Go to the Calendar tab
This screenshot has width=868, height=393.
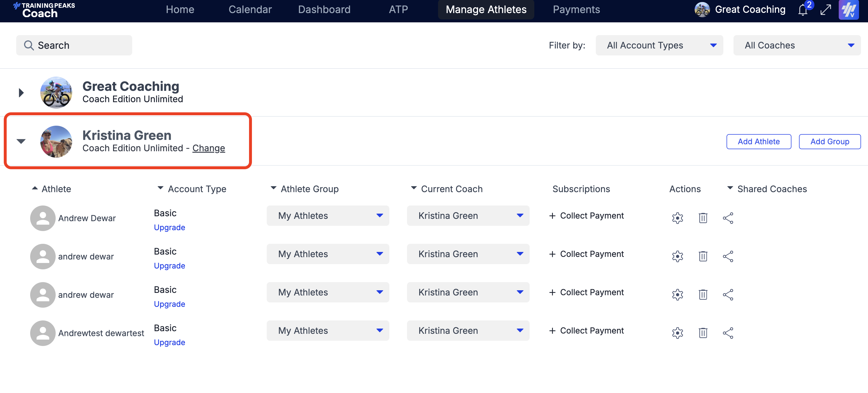(250, 10)
